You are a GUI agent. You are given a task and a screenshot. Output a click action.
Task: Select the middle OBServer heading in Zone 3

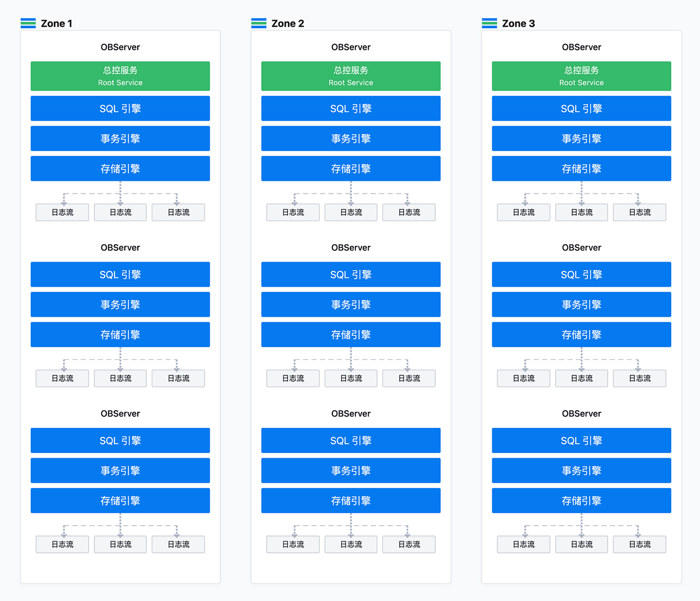(x=582, y=247)
